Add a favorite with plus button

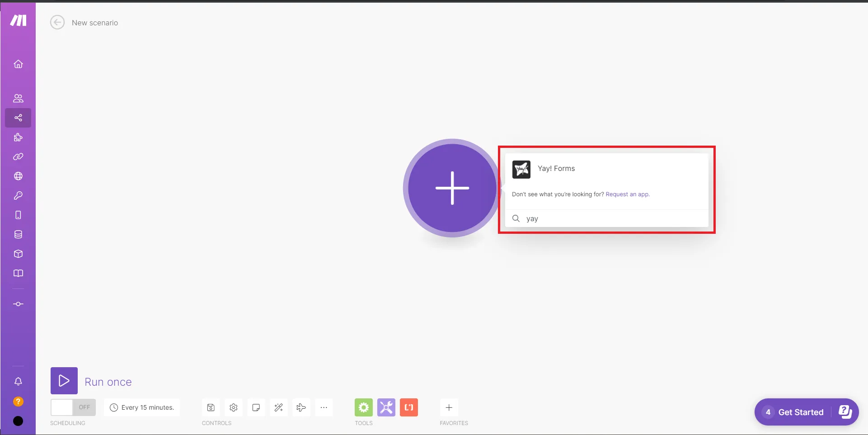tap(449, 407)
